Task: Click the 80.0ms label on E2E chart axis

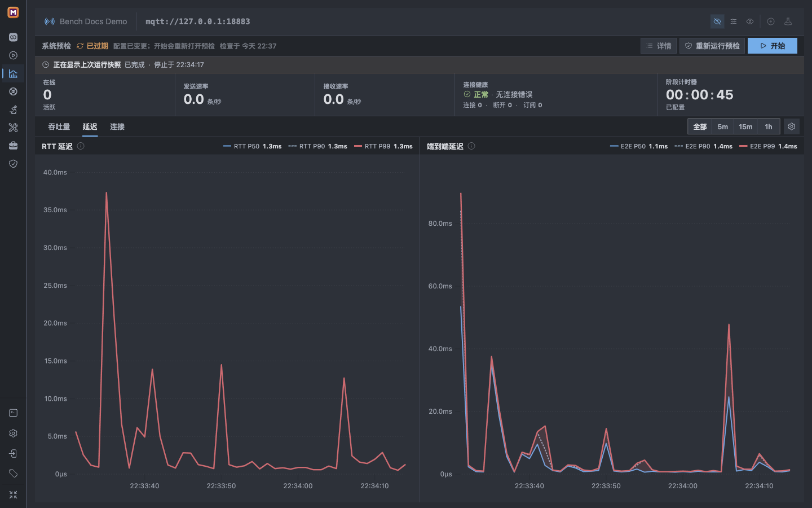Action: point(440,224)
